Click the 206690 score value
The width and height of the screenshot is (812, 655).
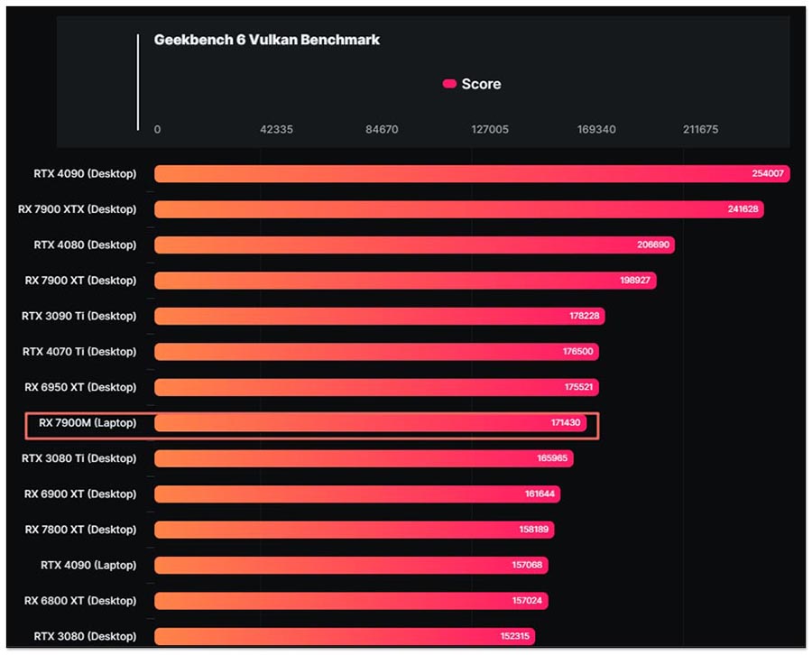653,244
